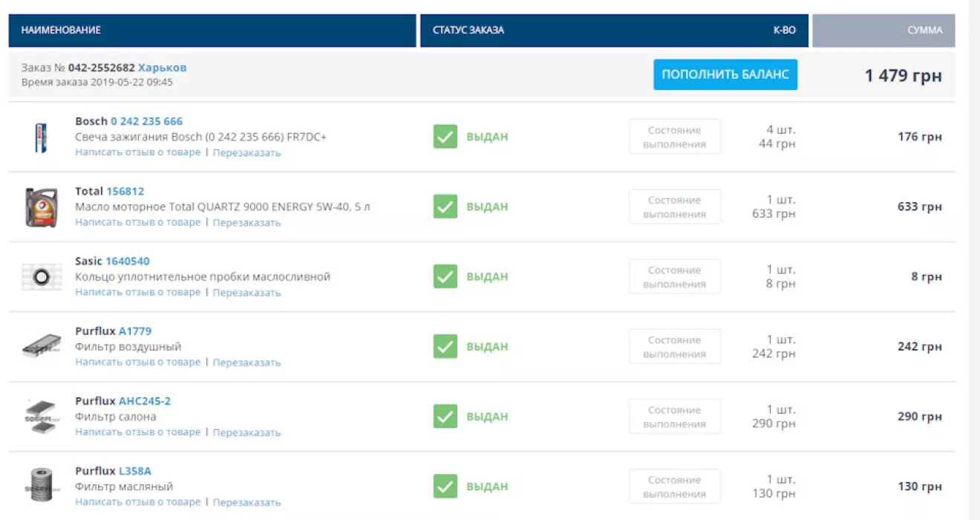Screen dimensions: 980x520
Task: Click Перезаказать for Total 156812 oil
Action: tap(246, 223)
